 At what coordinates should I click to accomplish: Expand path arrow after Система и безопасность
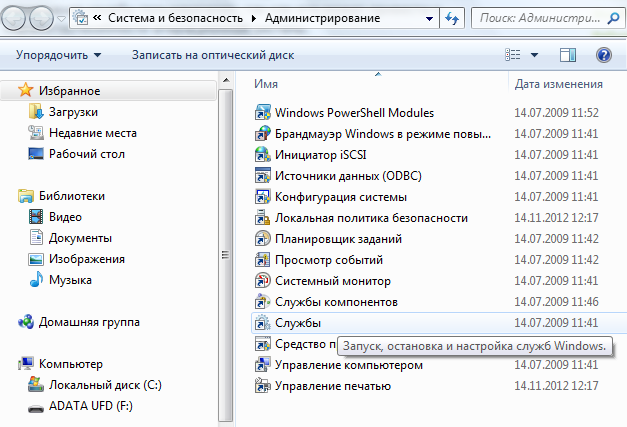[254, 18]
